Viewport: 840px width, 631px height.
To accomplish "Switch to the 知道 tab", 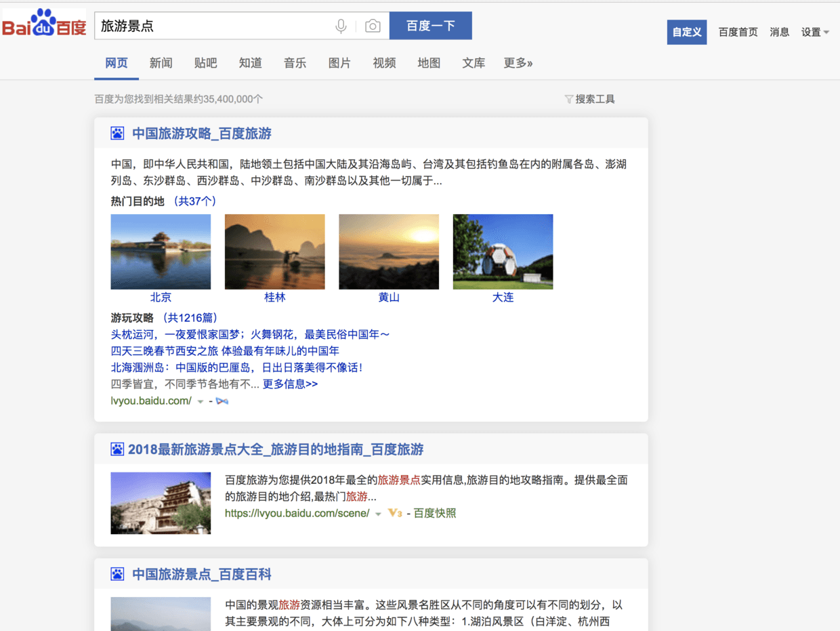I will click(x=251, y=63).
